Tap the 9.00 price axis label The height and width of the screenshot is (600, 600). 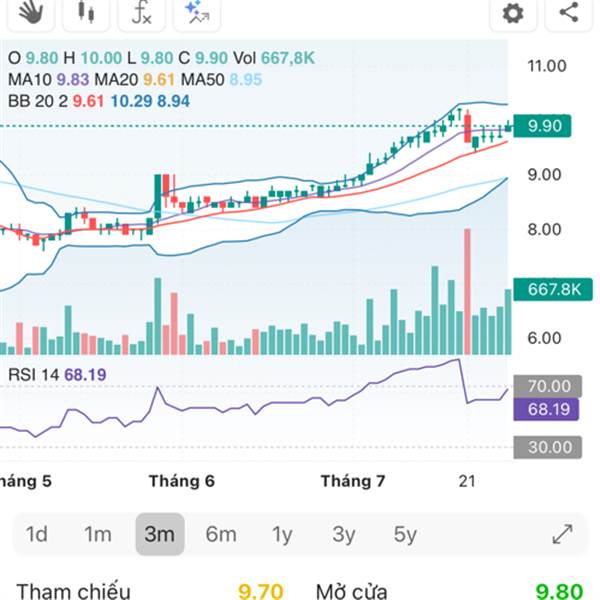click(544, 175)
